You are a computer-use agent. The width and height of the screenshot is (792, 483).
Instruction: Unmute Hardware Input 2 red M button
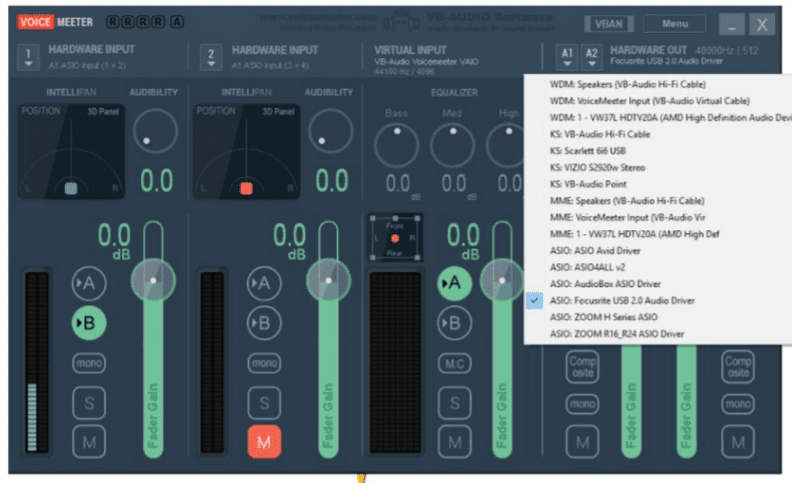pyautogui.click(x=264, y=443)
